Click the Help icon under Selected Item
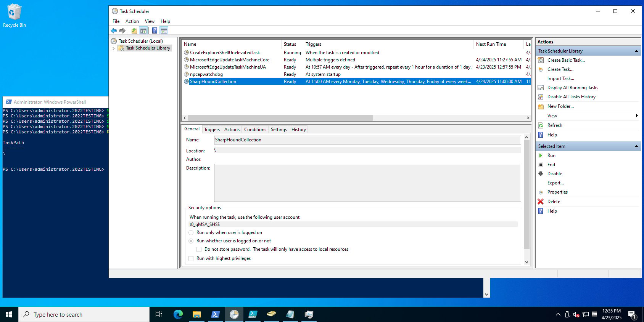 point(541,211)
